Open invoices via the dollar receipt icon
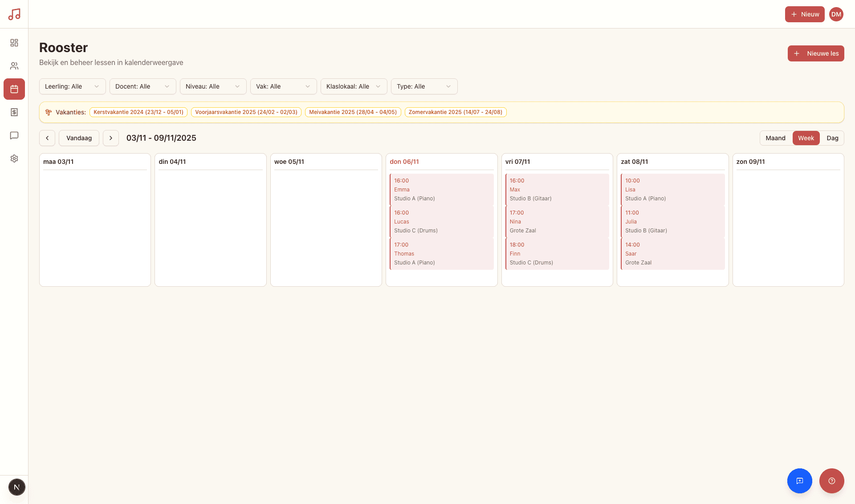Image resolution: width=855 pixels, height=504 pixels. [14, 112]
